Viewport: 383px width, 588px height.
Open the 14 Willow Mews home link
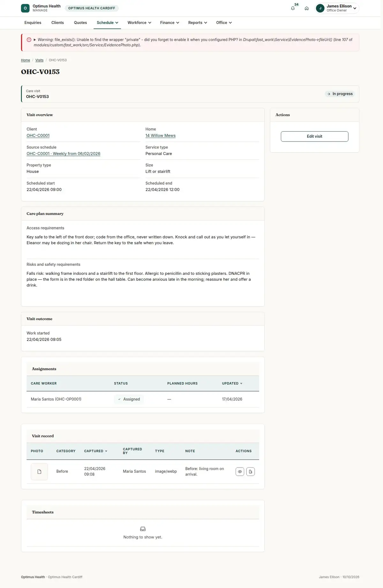tap(161, 135)
